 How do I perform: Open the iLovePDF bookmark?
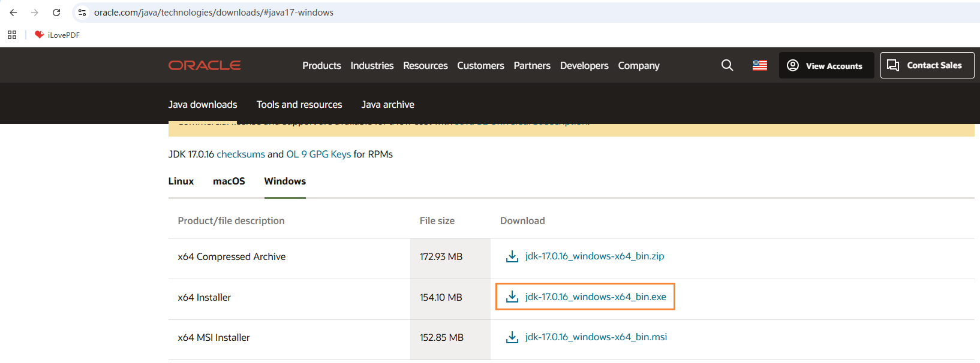tap(57, 35)
